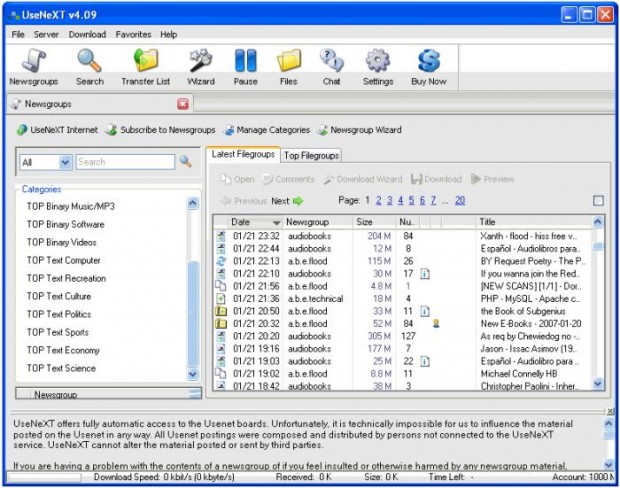Select TOP Text Science category
The image size is (620, 488).
point(61,368)
